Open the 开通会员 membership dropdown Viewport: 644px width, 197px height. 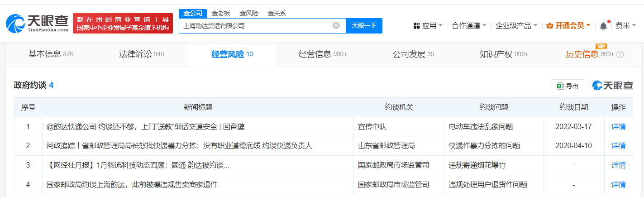[x=568, y=26]
